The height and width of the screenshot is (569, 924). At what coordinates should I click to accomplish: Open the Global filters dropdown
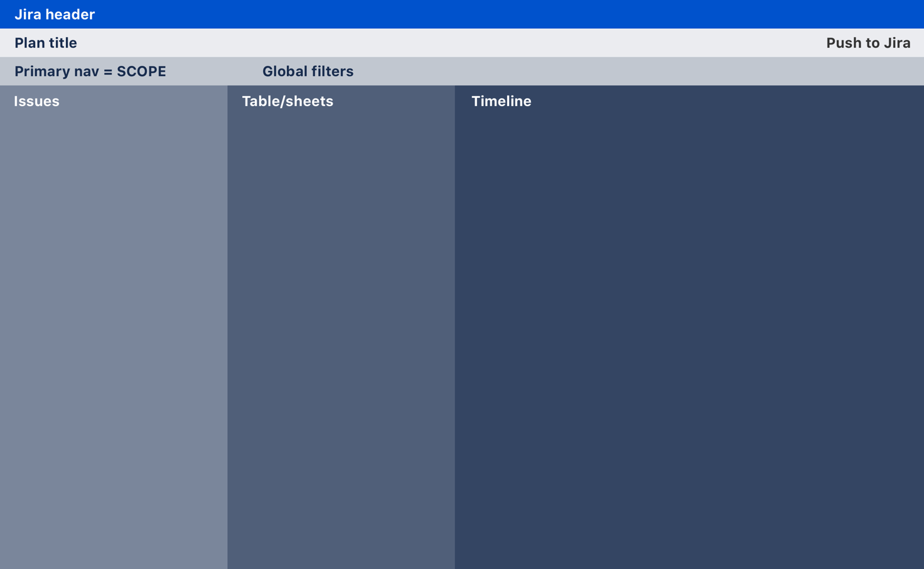coord(308,71)
